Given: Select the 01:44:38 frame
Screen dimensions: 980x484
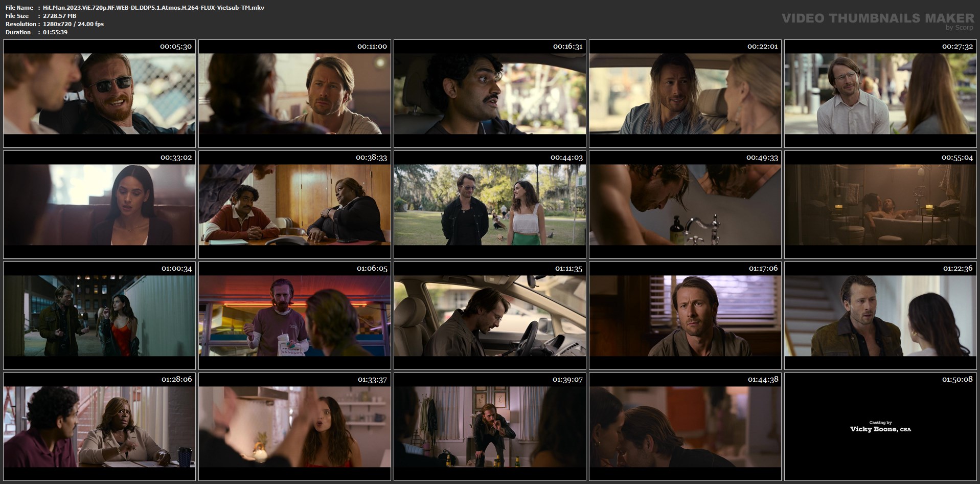Looking at the screenshot, I should [685, 427].
